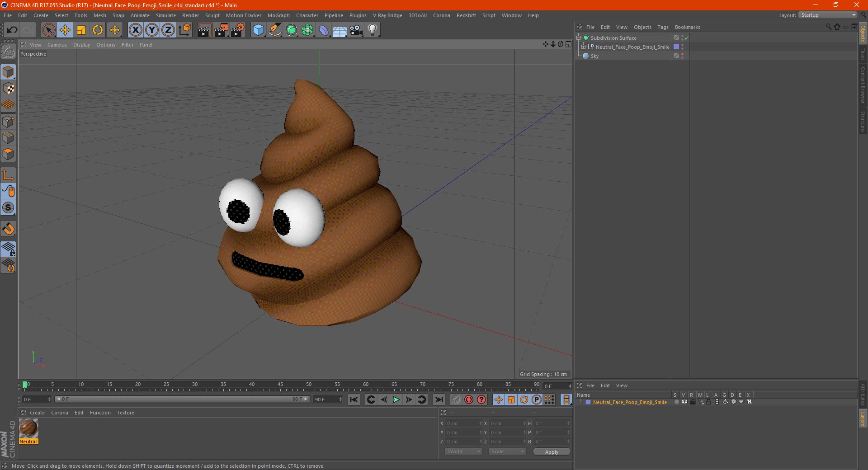The width and height of the screenshot is (868, 470).
Task: Click the timeline range slider bar
Action: coord(182,399)
